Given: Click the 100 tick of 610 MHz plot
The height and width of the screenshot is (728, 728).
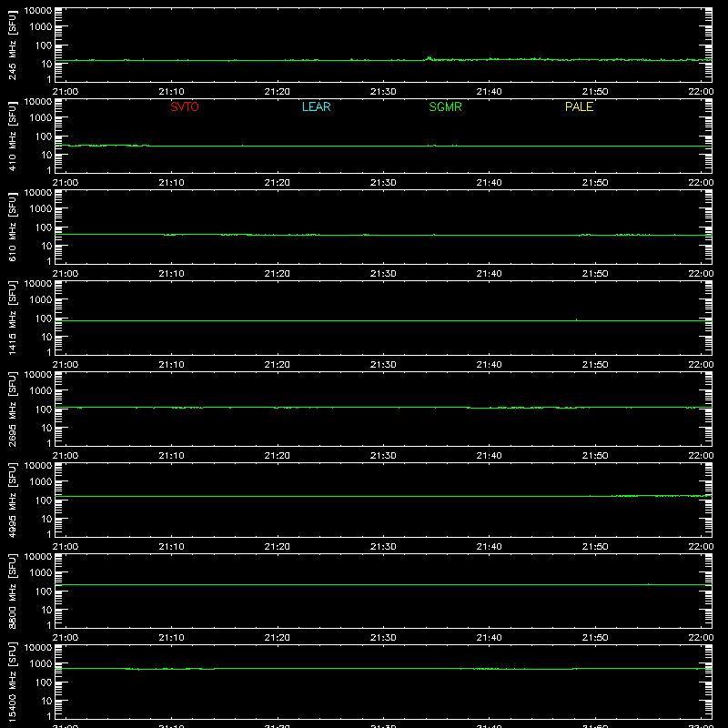Looking at the screenshot, I should click(44, 227).
